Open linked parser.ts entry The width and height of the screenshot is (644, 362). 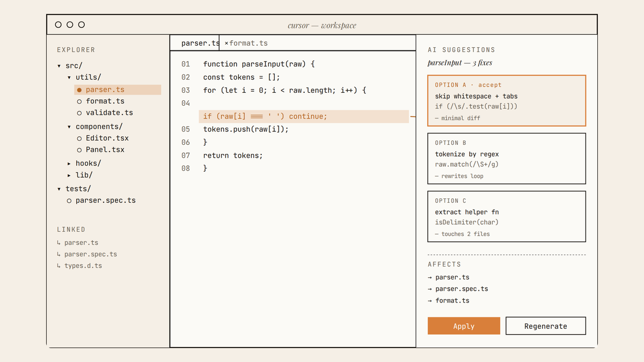[77, 243]
